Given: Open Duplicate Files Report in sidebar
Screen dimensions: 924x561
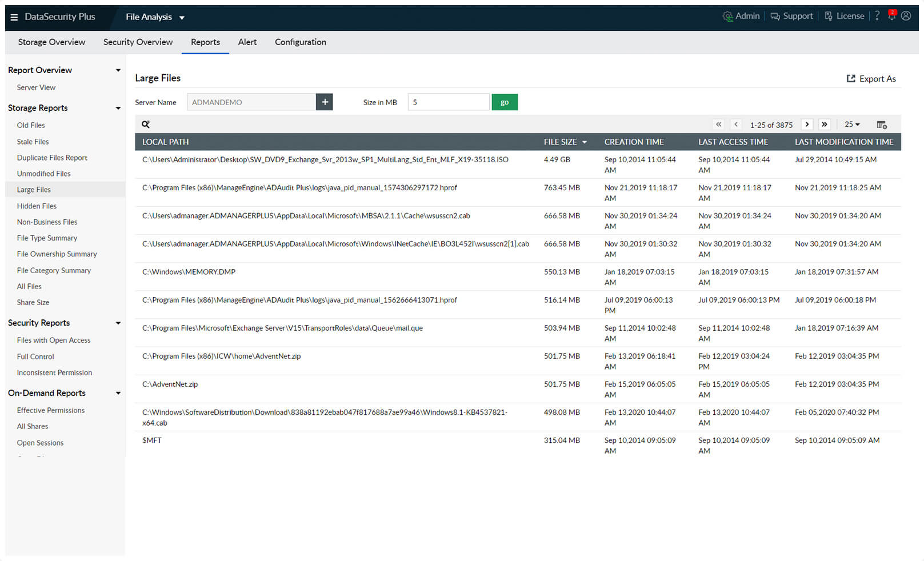Looking at the screenshot, I should click(52, 158).
